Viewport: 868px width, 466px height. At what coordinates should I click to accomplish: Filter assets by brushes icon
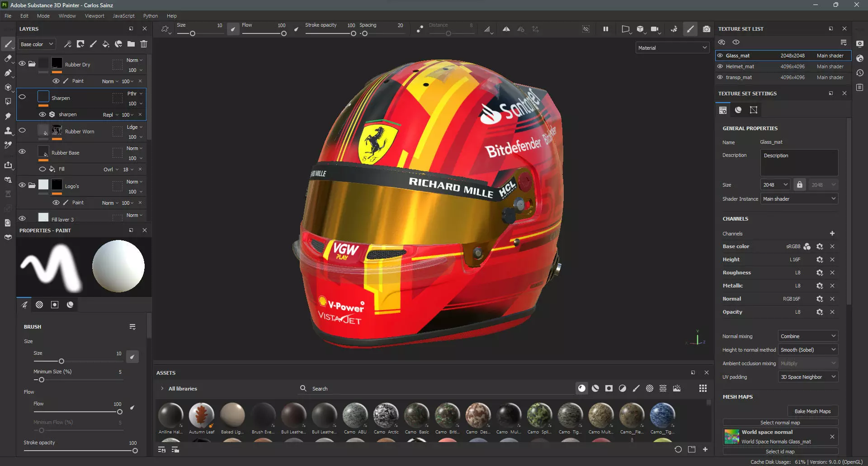pos(636,388)
